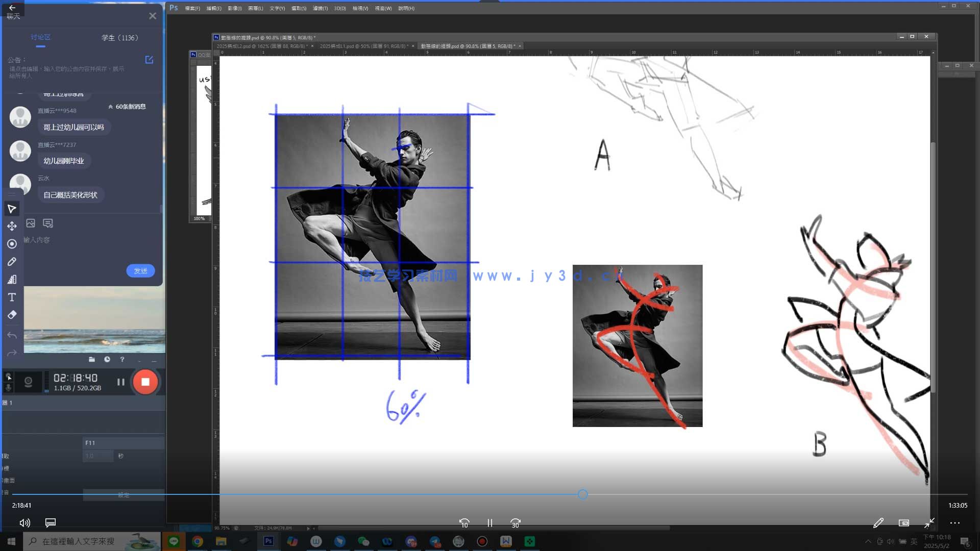Stop recording with the red stop button
The image size is (980, 551).
point(145,382)
